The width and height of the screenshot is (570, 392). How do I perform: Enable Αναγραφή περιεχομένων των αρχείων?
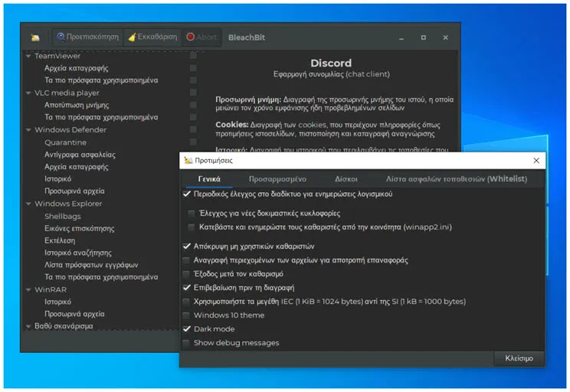point(186,260)
